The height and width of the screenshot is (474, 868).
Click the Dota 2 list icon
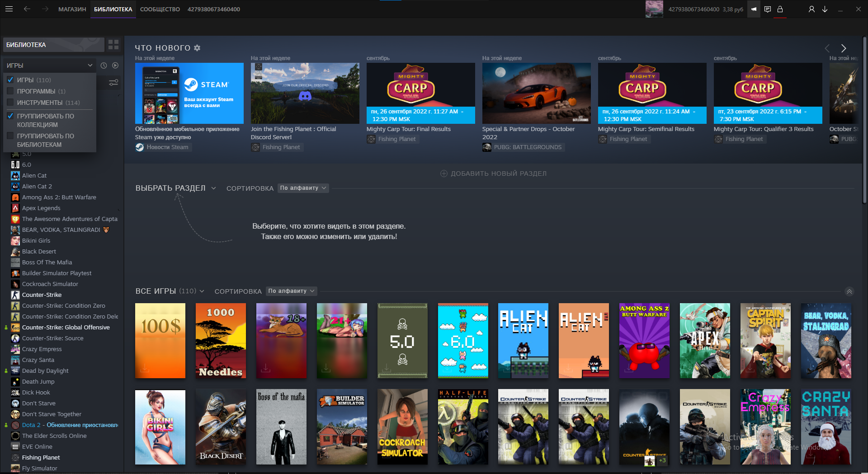click(x=15, y=425)
